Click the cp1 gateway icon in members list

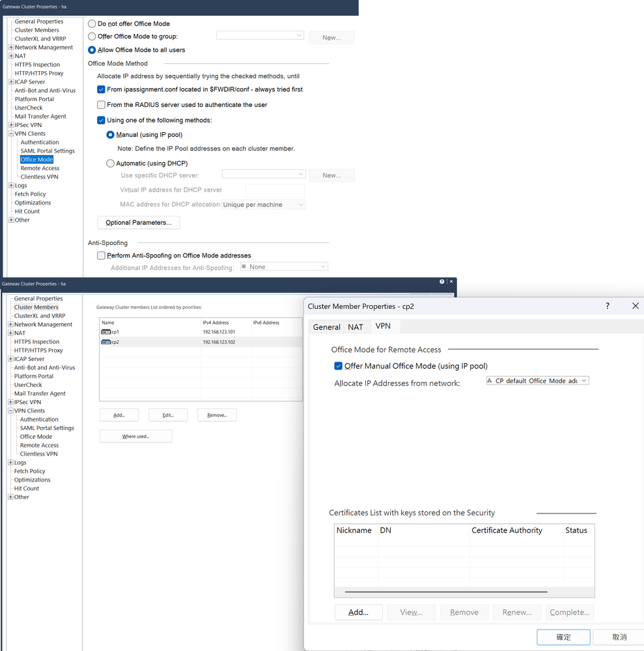(x=105, y=332)
